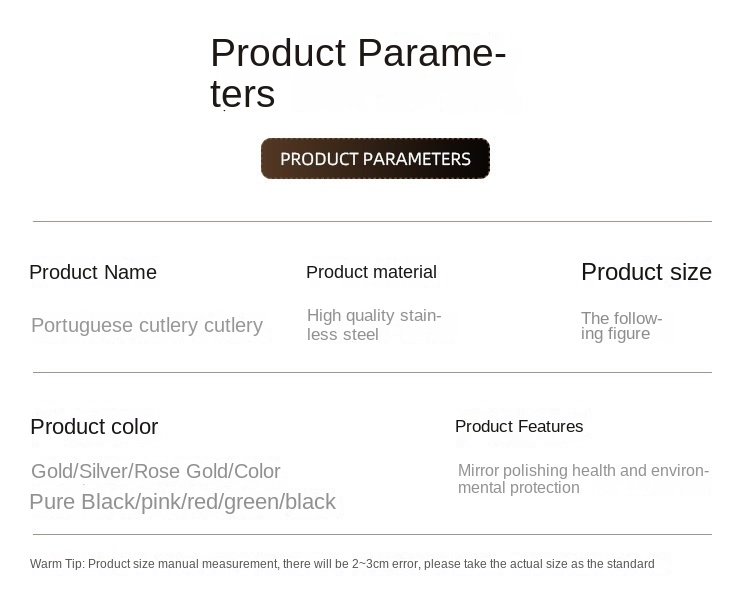Click the "Portuguese cutlery cutlery" text
This screenshot has height=598, width=750.
click(147, 326)
